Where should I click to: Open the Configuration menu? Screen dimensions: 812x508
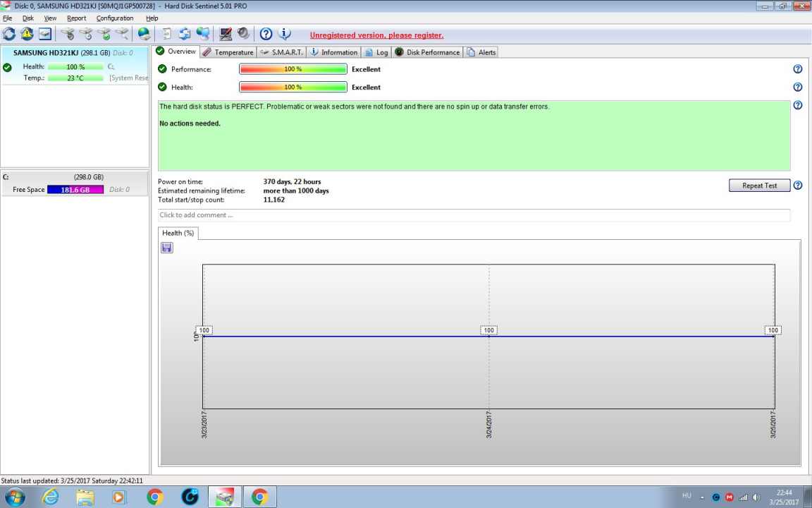point(115,18)
